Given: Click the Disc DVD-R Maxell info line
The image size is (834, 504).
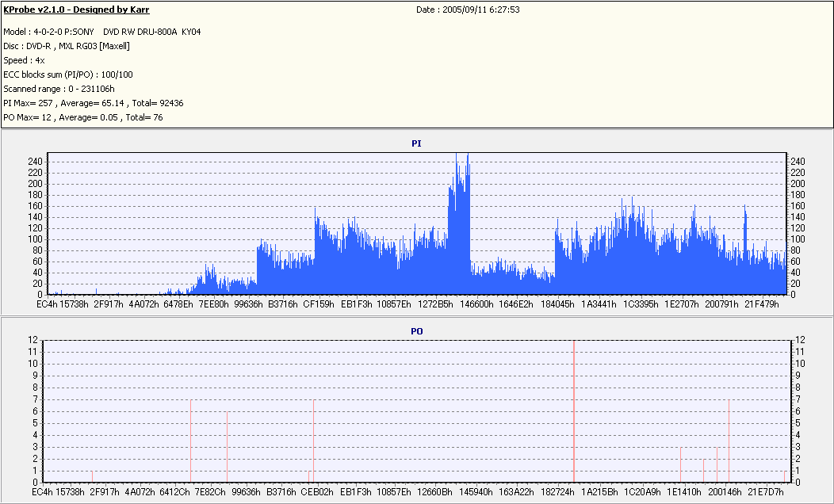Looking at the screenshot, I should 67,46.
